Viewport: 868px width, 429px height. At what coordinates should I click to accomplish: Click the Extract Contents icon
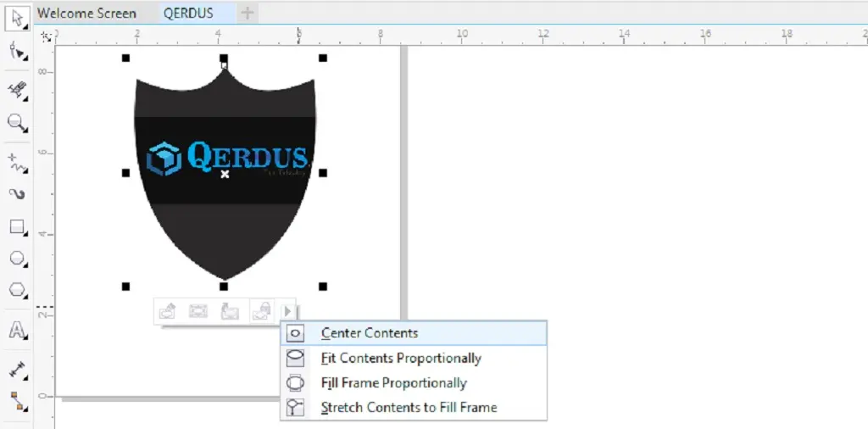[230, 311]
